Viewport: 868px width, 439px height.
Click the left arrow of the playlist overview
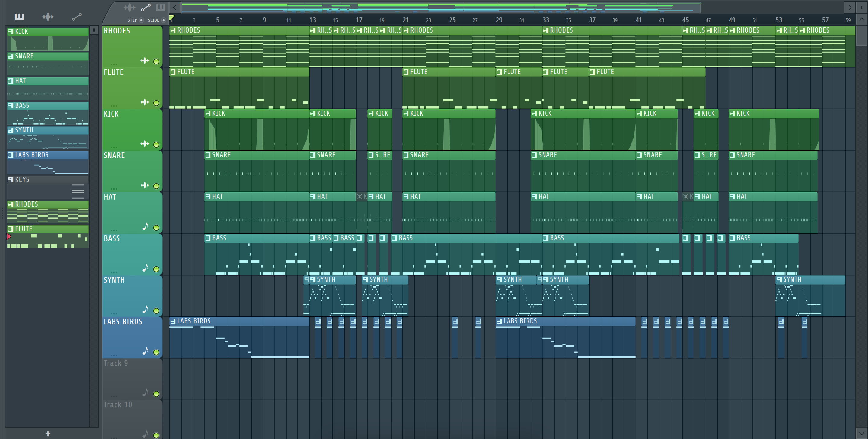[x=175, y=7]
